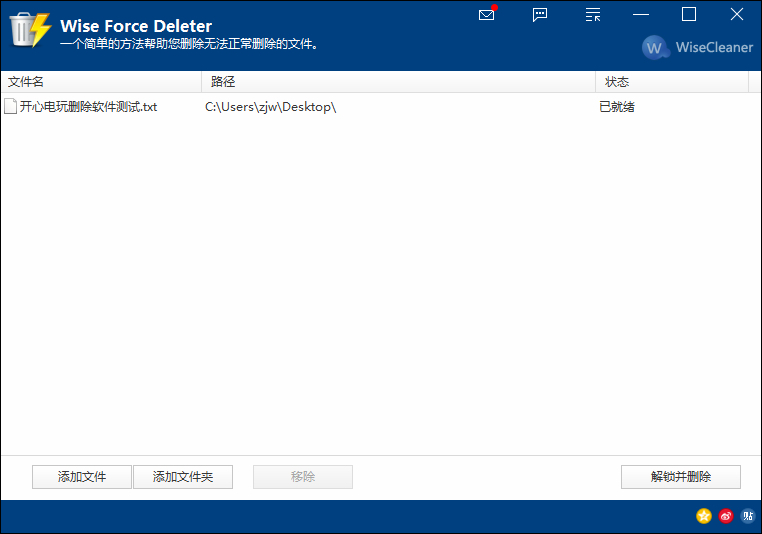Click the 添加文件 button

click(82, 477)
